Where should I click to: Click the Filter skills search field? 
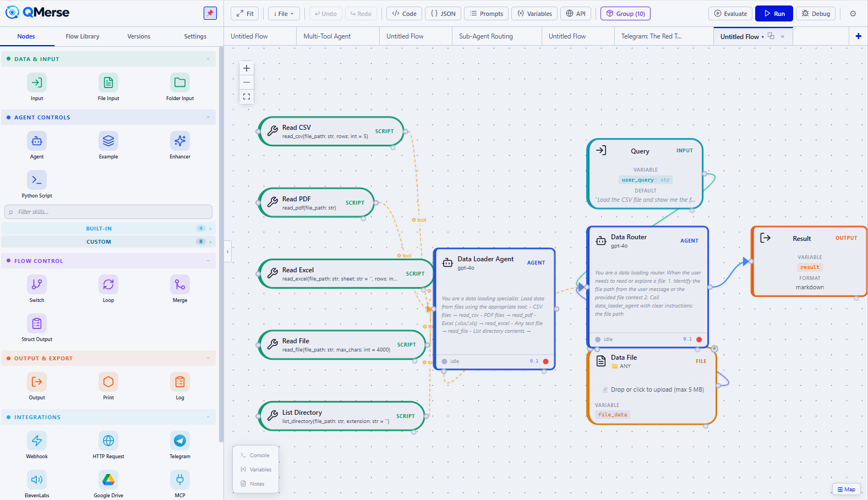click(108, 212)
